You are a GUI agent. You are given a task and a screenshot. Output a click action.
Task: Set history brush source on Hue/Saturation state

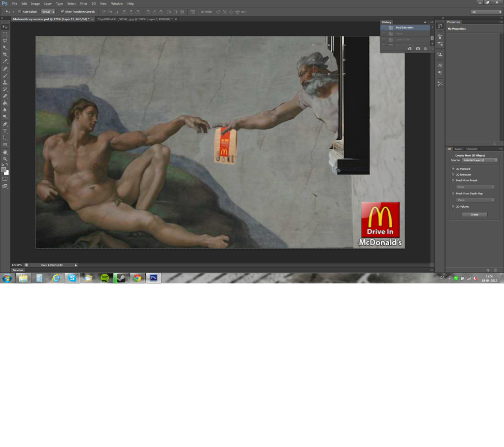[x=383, y=28]
